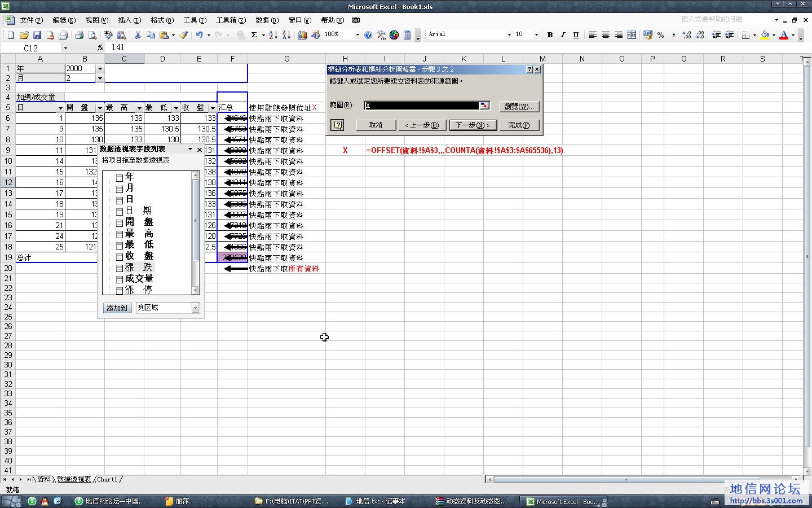Click the Increase Decimal icon

(x=687, y=35)
